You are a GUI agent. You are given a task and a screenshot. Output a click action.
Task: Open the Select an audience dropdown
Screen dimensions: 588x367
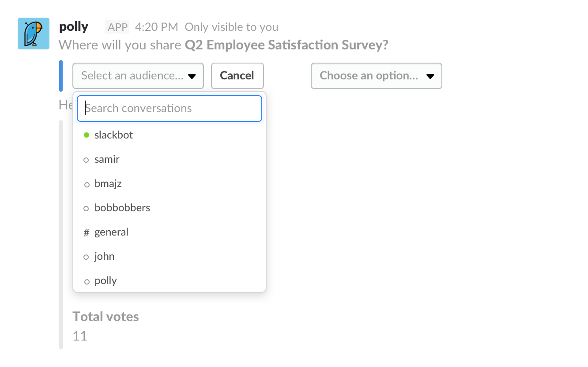(138, 76)
